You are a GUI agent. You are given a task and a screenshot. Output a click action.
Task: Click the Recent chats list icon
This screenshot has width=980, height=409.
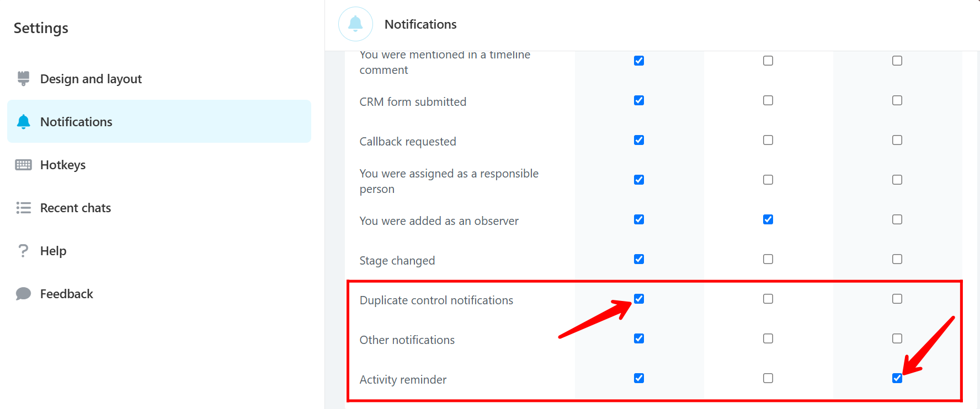coord(23,208)
